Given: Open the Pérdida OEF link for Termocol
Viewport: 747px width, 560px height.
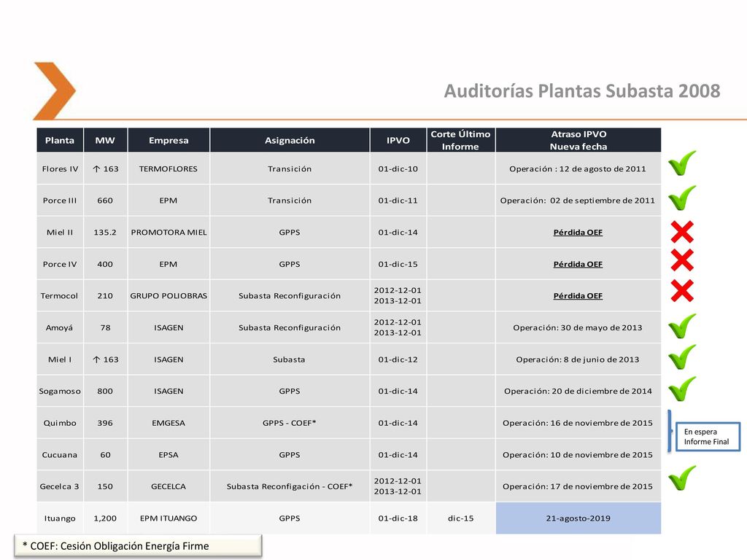Looking at the screenshot, I should click(x=578, y=296).
